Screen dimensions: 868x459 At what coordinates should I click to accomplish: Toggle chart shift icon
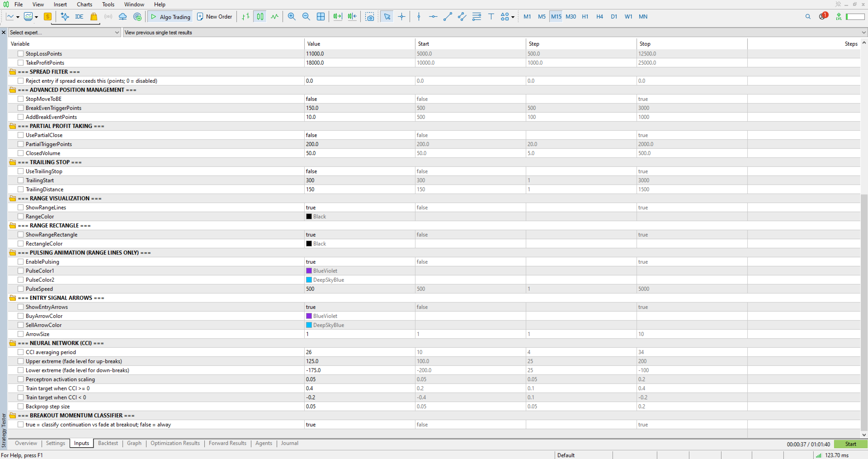pyautogui.click(x=352, y=17)
